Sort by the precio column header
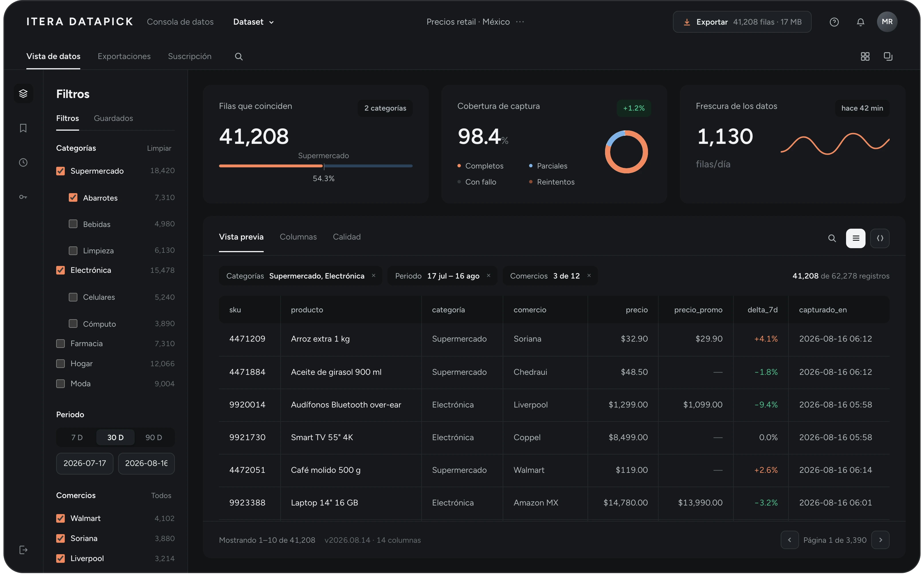This screenshot has height=580, width=924. [x=636, y=309]
